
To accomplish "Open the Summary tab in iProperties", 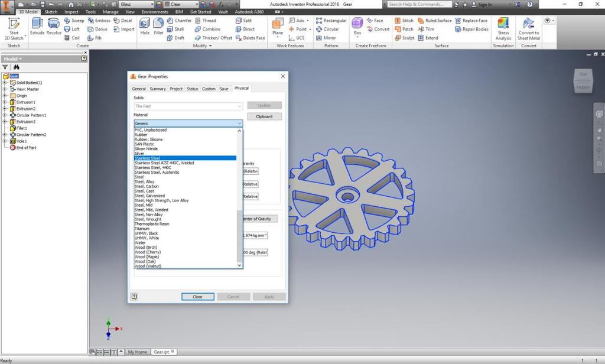I will 158,89.
